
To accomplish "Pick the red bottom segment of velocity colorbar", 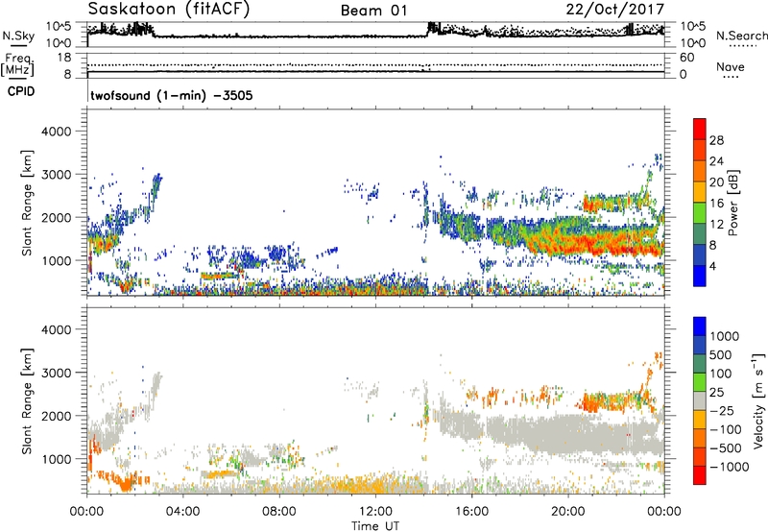I will point(700,475).
